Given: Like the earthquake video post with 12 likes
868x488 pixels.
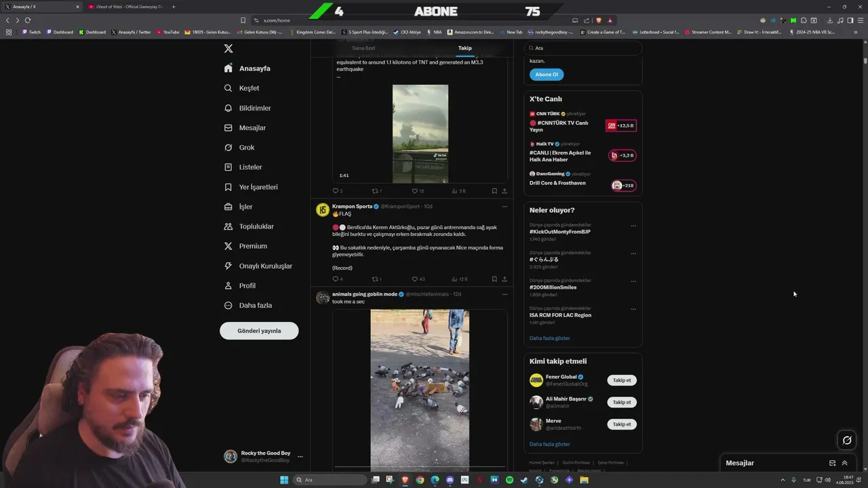Looking at the screenshot, I should [418, 191].
